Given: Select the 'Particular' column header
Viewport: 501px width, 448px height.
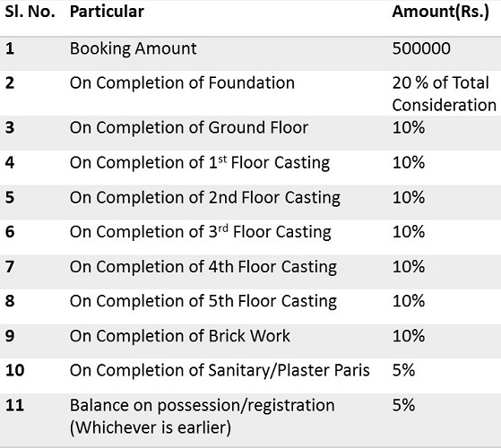Looking at the screenshot, I should tap(107, 12).
